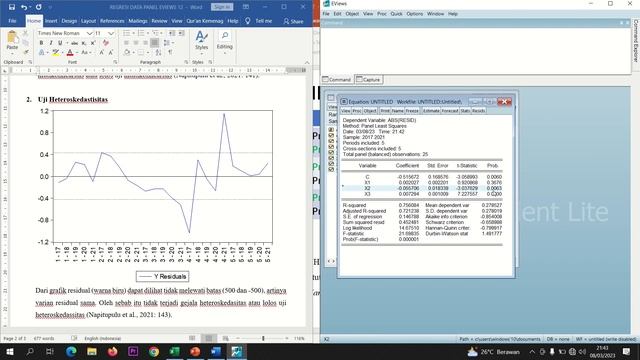The image size is (640, 360).
Task: Decrease the paragraph indent
Action: click(x=172, y=33)
